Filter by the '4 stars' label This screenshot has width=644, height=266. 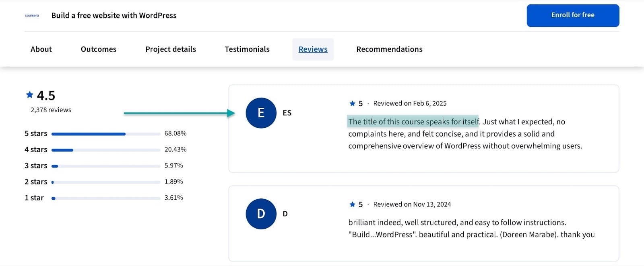pos(36,149)
